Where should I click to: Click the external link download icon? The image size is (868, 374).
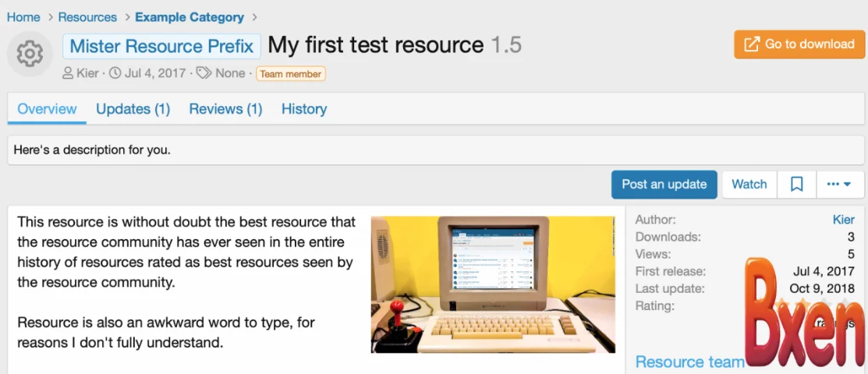click(x=752, y=44)
